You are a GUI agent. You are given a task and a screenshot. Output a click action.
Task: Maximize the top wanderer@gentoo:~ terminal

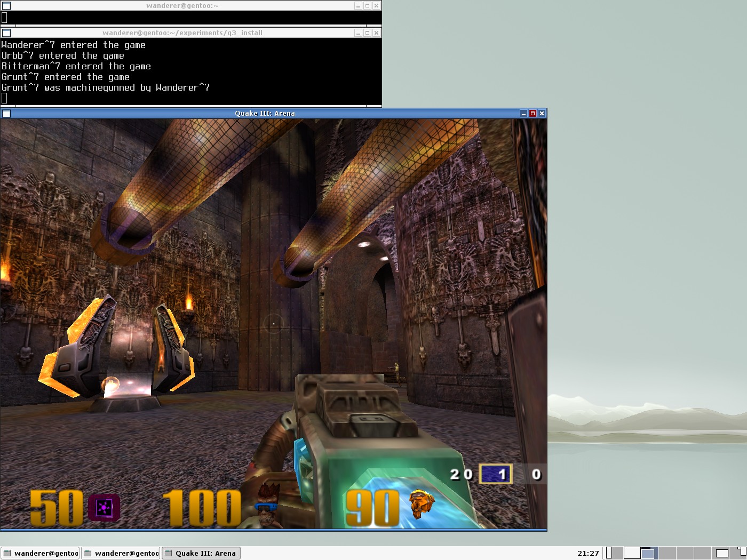click(367, 6)
